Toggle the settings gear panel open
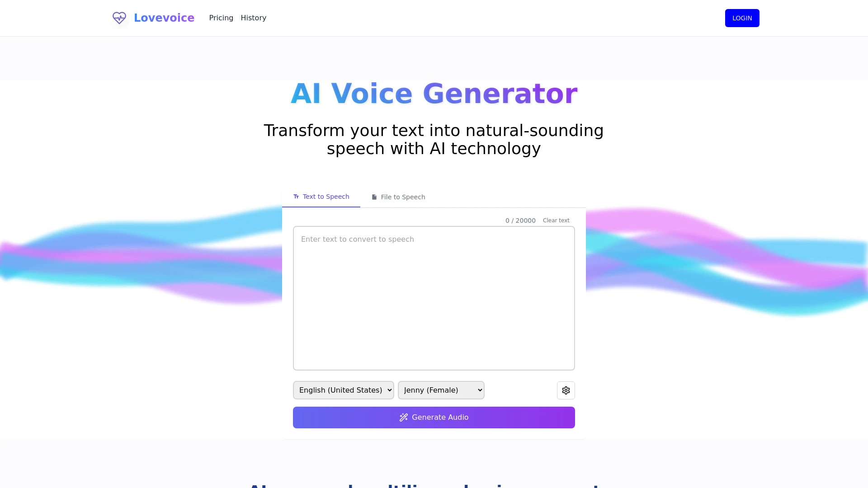The height and width of the screenshot is (488, 868). pyautogui.click(x=566, y=390)
